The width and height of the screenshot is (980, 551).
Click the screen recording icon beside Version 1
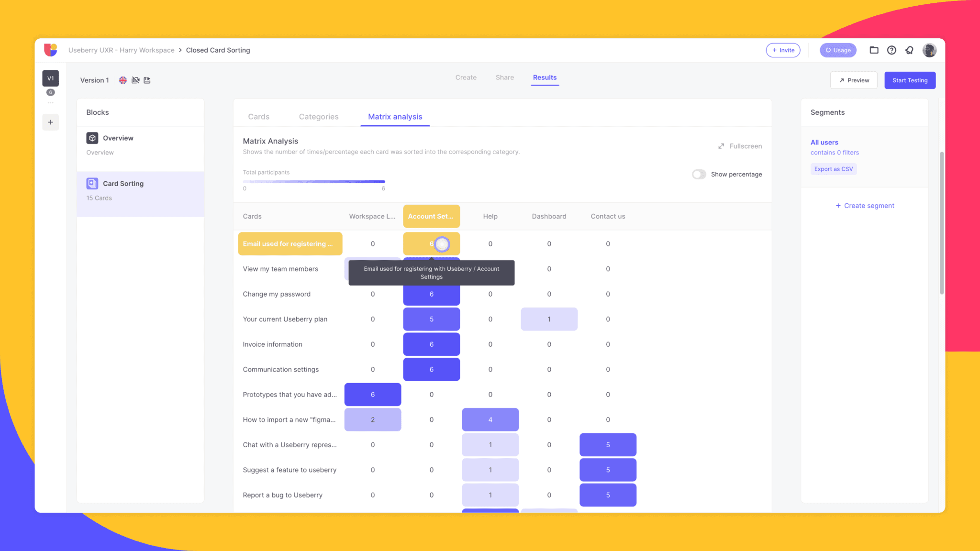[147, 80]
